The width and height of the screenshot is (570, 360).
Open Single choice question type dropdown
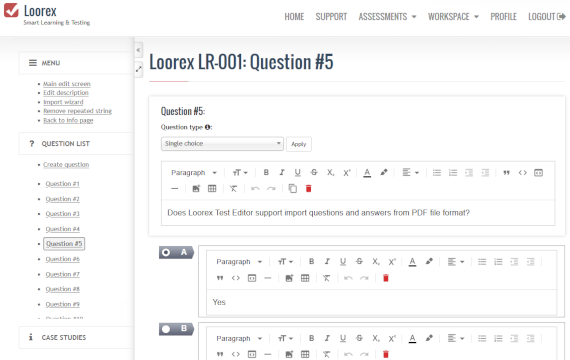coord(222,144)
